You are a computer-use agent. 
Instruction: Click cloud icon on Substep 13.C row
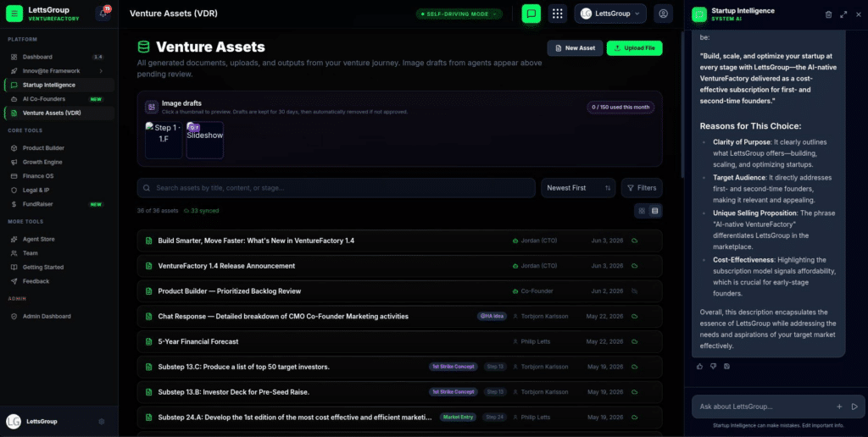(634, 367)
